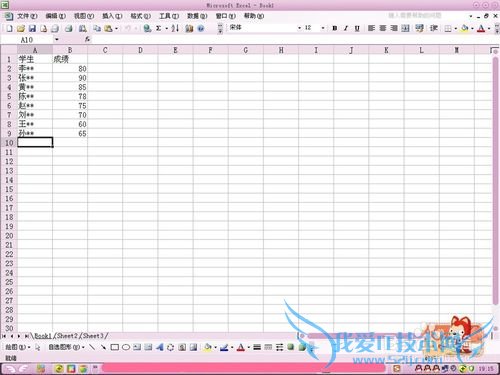Open the Chart Wizard icon
This screenshot has width=500, height=375.
point(189,28)
